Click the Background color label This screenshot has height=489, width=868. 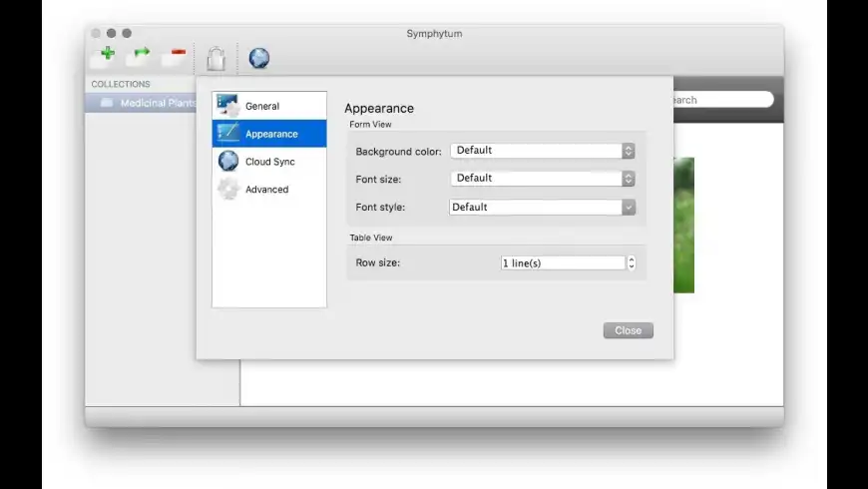click(398, 152)
